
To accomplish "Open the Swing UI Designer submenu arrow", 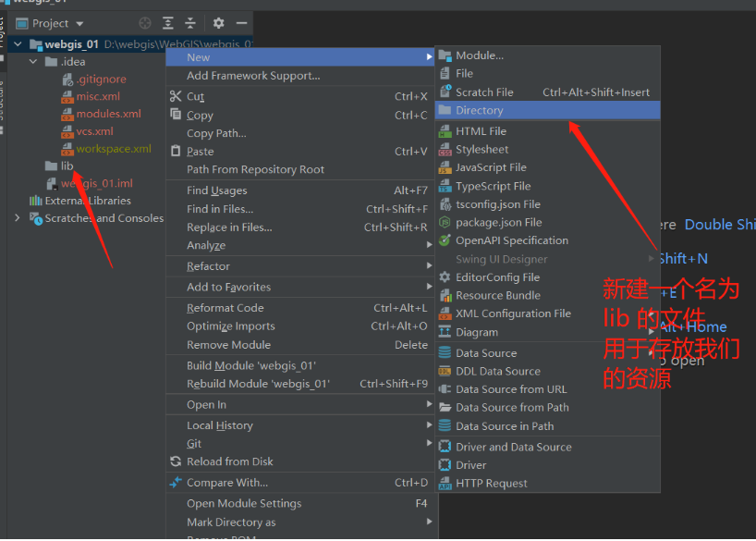I will [x=652, y=258].
